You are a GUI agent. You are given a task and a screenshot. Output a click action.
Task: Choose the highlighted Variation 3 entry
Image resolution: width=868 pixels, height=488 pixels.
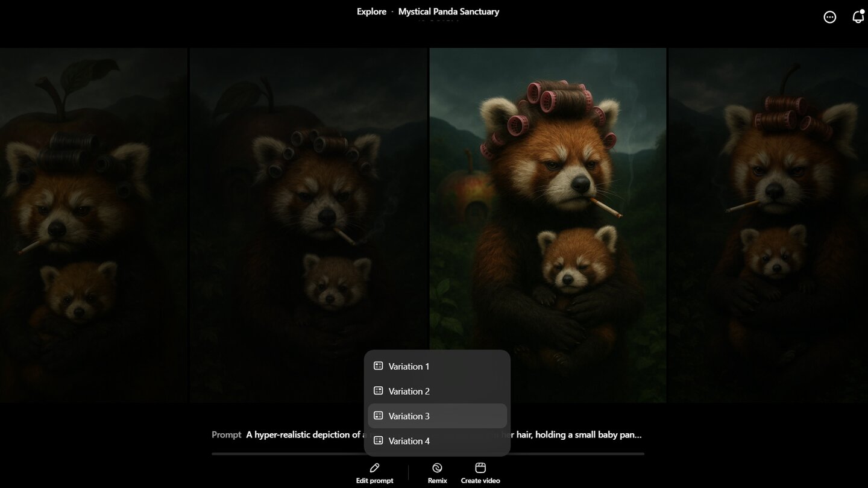click(437, 416)
